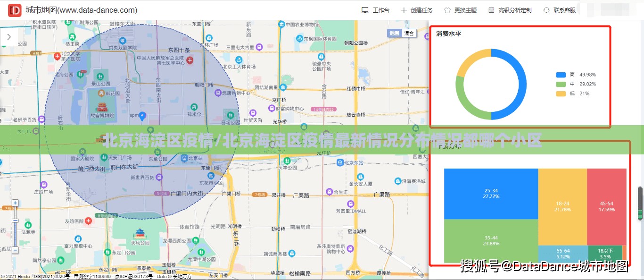Select the 18以下 treemap block
The image size is (644, 280).
(x=605, y=254)
